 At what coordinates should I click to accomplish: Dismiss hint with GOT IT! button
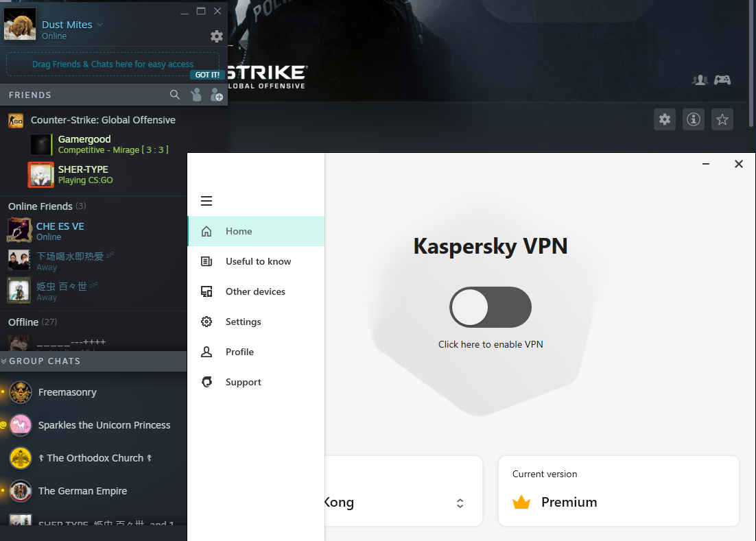tap(207, 75)
